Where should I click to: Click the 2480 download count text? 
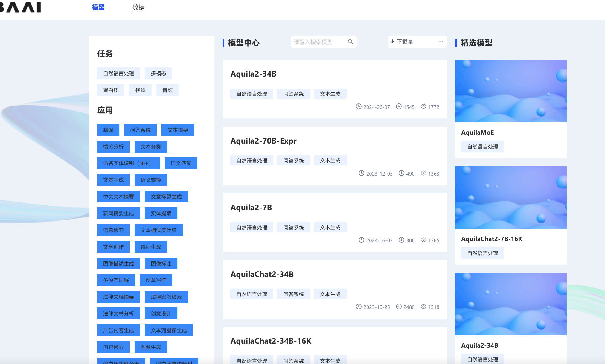point(409,307)
